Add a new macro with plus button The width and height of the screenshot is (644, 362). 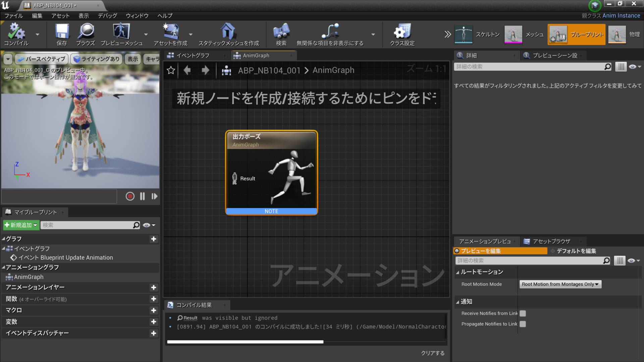pyautogui.click(x=154, y=310)
